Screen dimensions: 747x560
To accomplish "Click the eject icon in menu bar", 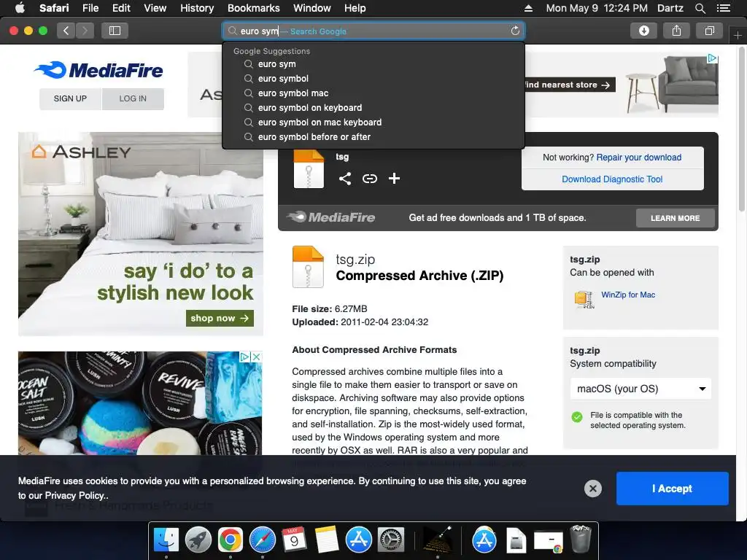I will 528,8.
